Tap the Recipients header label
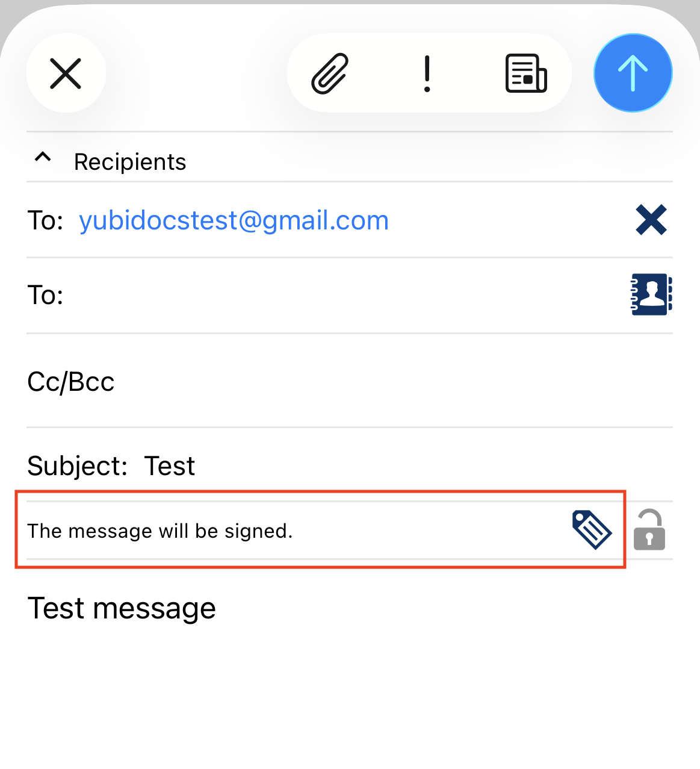The image size is (700, 769). (130, 162)
